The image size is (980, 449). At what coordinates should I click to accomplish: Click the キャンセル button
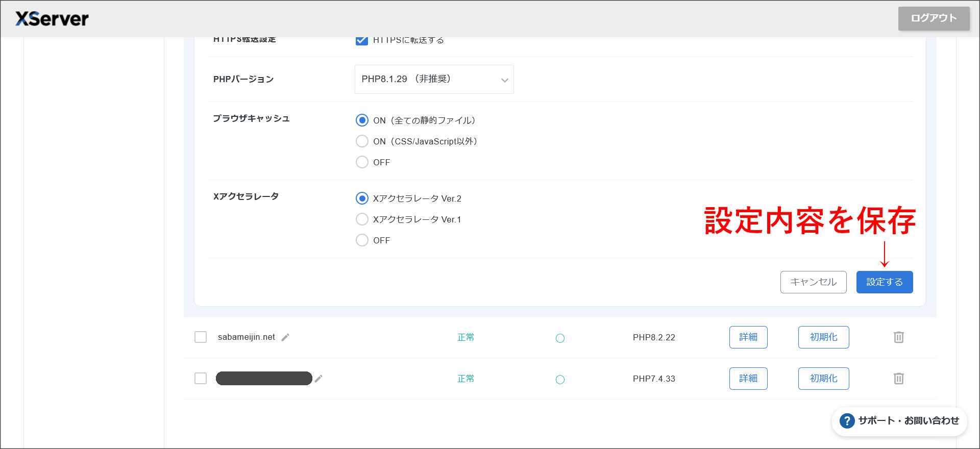click(813, 282)
